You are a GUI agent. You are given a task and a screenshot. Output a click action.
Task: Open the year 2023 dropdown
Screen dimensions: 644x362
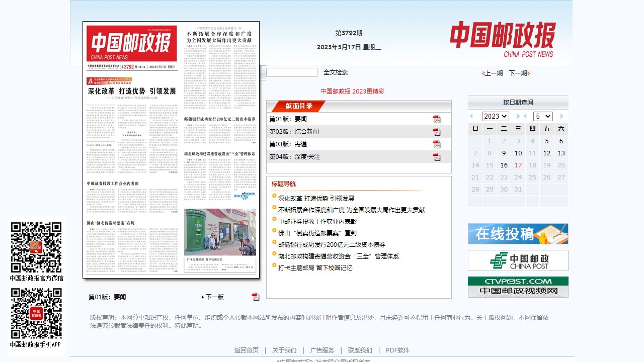pos(496,116)
